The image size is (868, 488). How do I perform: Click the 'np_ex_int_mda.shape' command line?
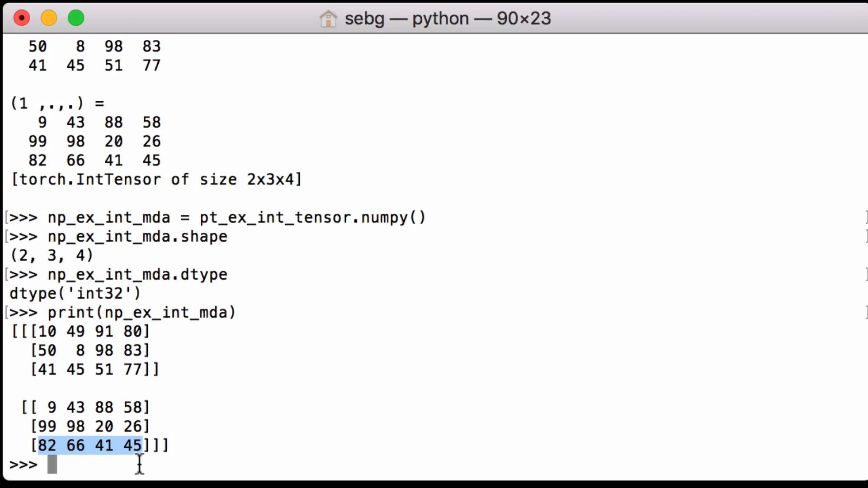click(x=137, y=237)
